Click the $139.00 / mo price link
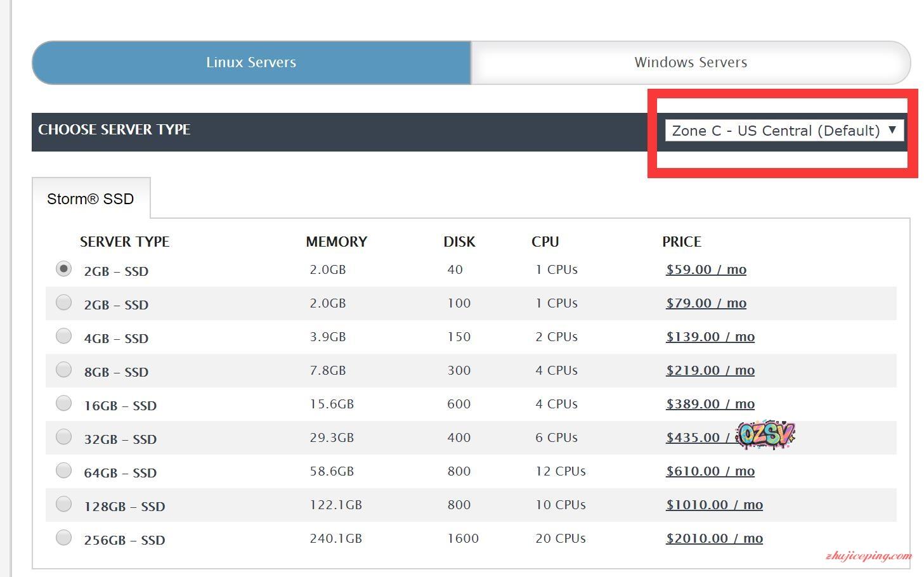 (710, 337)
